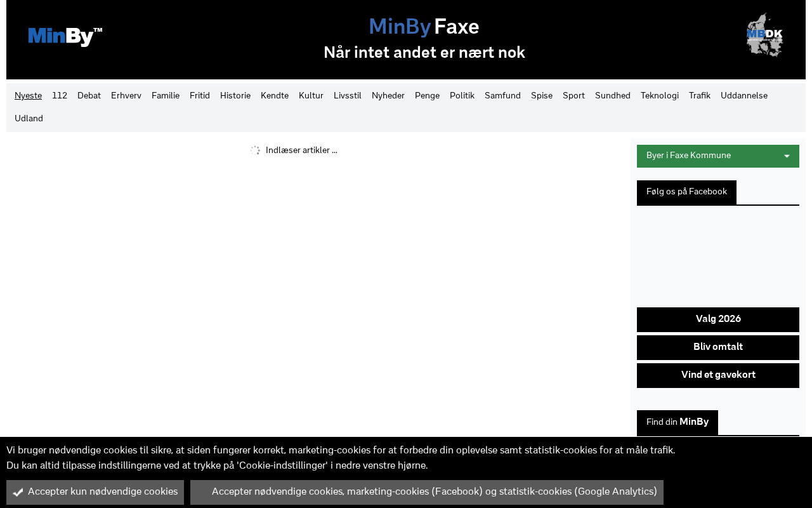Image resolution: width=812 pixels, height=508 pixels.
Task: Go to the Historie category
Action: [235, 96]
